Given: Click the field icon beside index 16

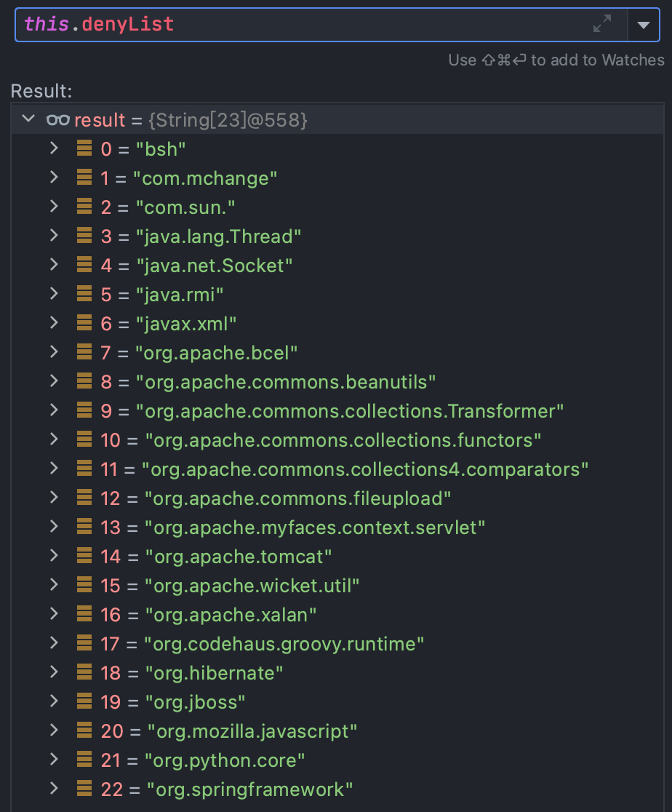Looking at the screenshot, I should pos(84,614).
